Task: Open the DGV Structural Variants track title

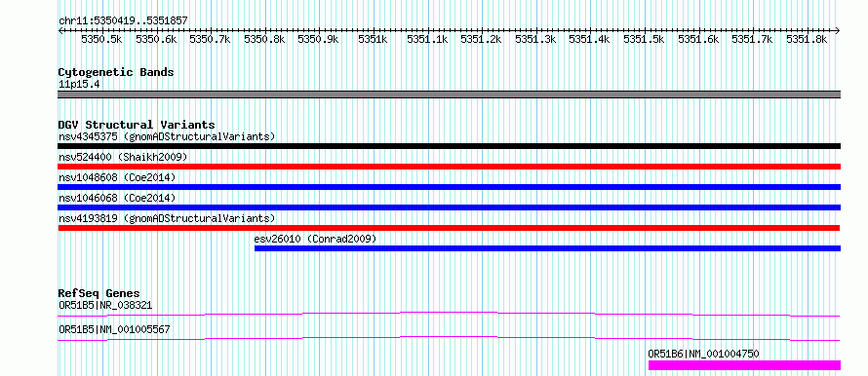Action: tap(137, 125)
